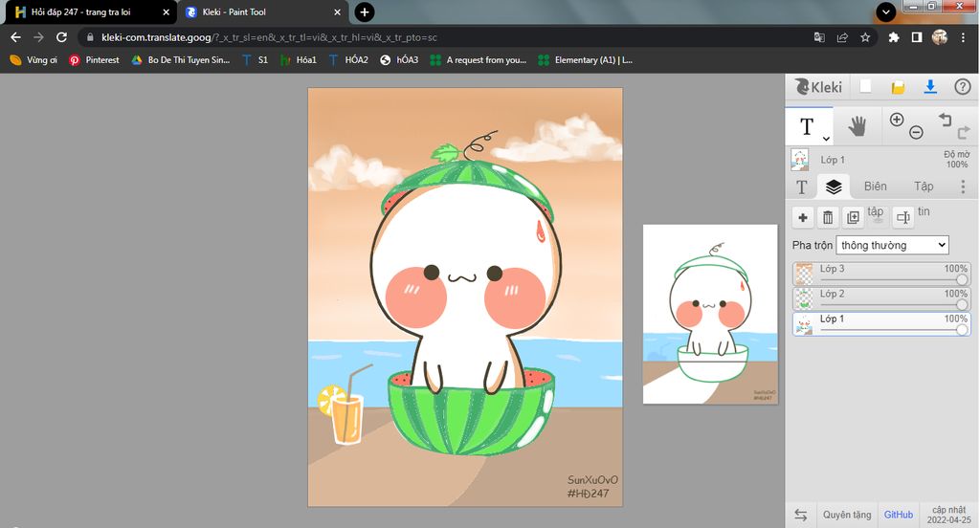
Task: Open the tab search dropdown arrow
Action: click(885, 11)
